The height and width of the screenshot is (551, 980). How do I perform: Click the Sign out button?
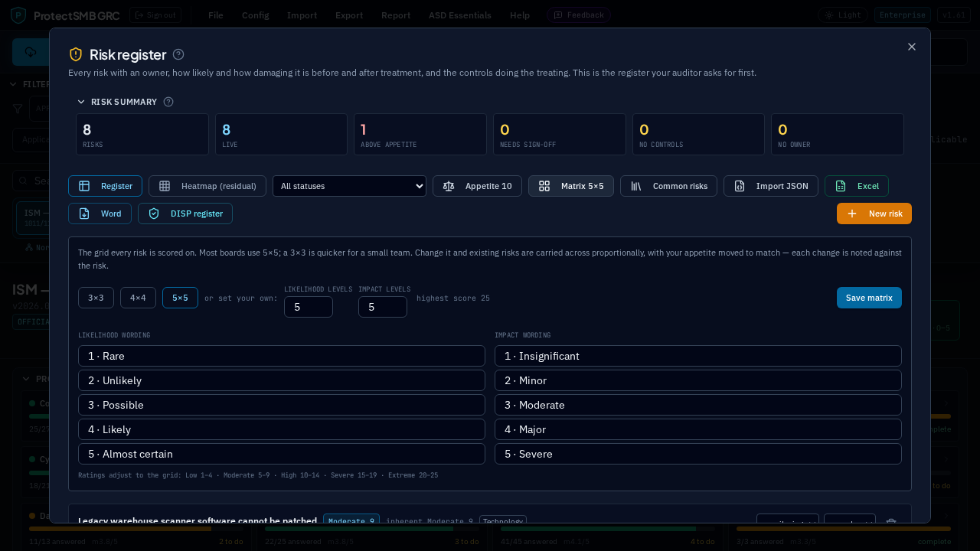point(155,15)
